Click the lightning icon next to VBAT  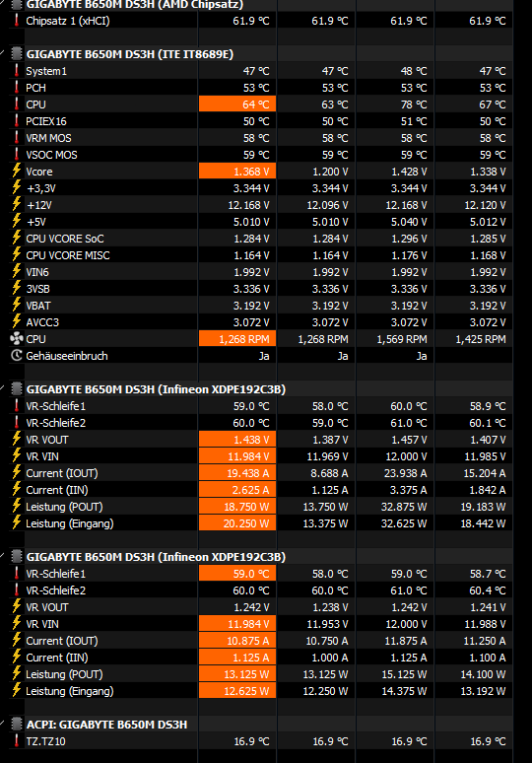click(x=17, y=306)
